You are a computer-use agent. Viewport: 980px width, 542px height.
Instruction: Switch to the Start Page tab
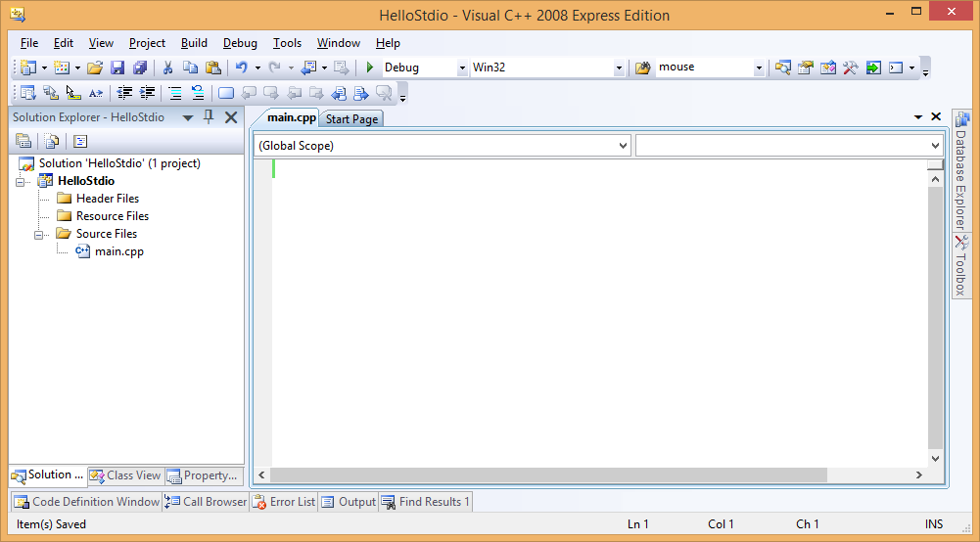tap(351, 118)
